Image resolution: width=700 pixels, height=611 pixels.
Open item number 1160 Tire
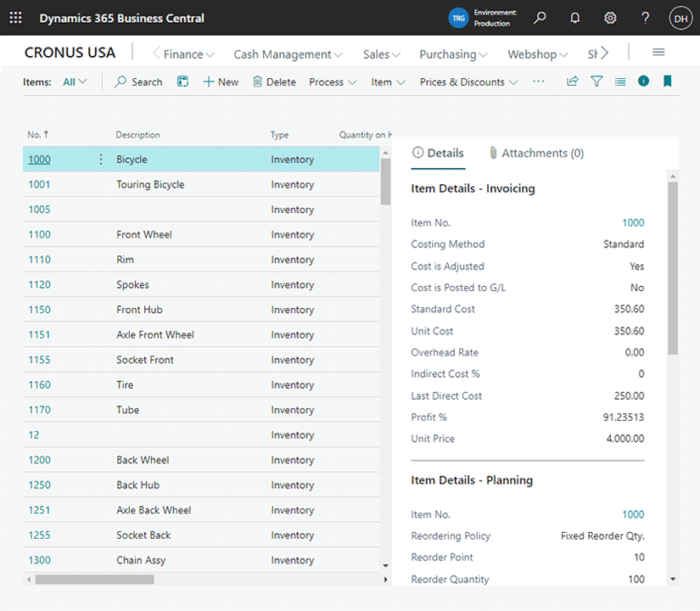click(39, 384)
